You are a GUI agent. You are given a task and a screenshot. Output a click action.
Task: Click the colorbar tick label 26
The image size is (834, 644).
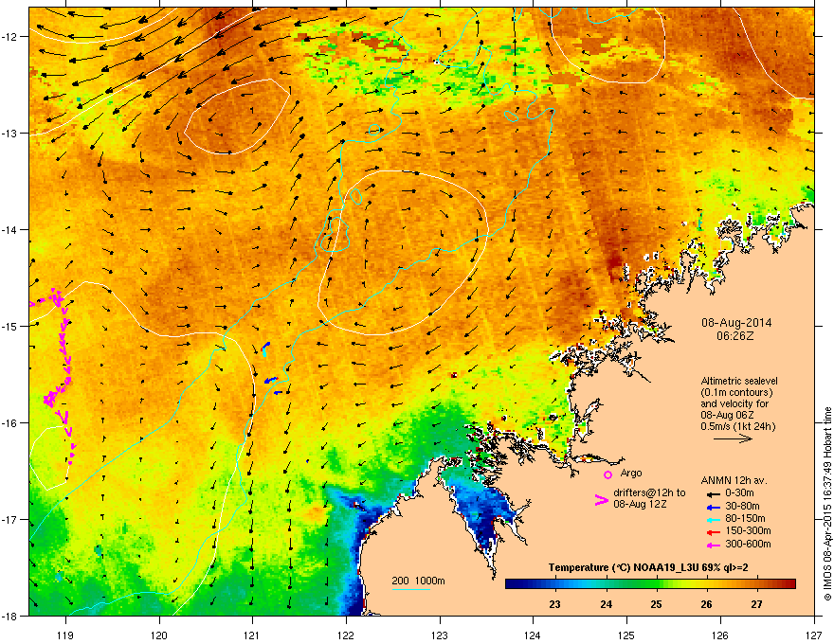point(706,604)
